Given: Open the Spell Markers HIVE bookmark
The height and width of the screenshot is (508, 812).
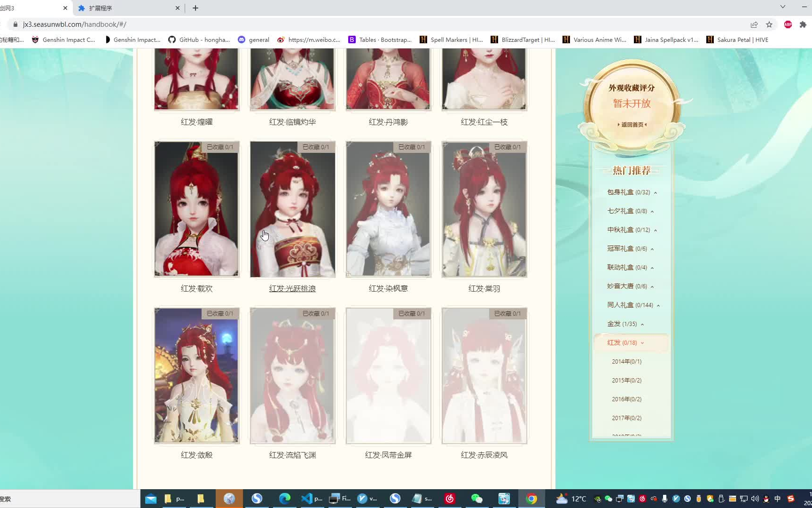Looking at the screenshot, I should pyautogui.click(x=451, y=40).
